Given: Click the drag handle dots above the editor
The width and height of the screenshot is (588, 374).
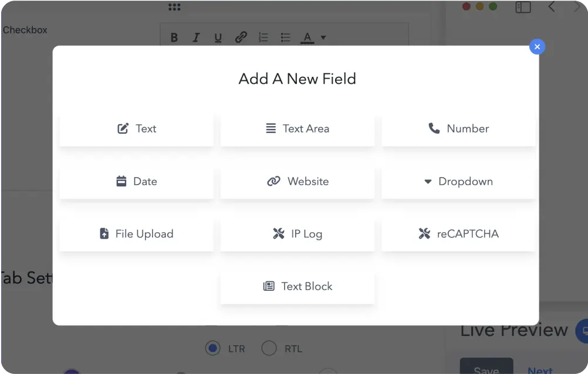Looking at the screenshot, I should [173, 6].
